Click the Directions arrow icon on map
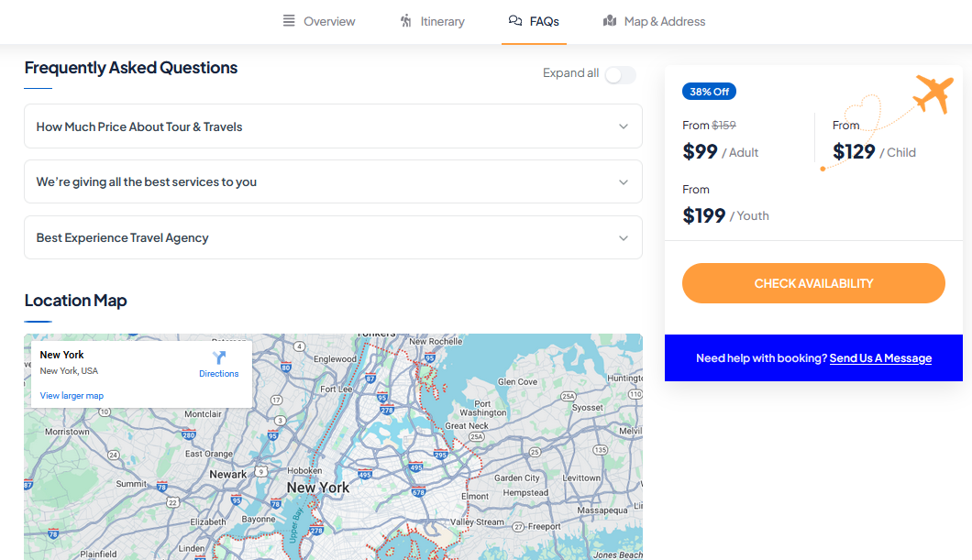This screenshot has width=972, height=560. click(219, 357)
